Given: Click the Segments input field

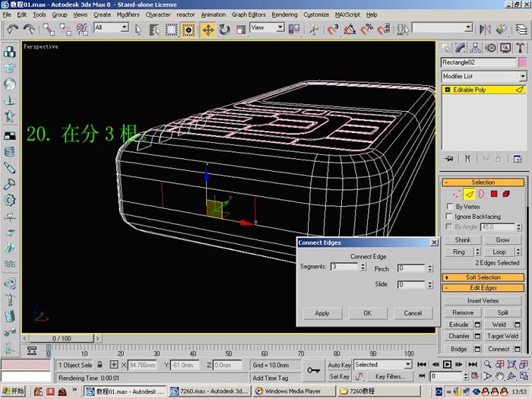Looking at the screenshot, I should point(344,267).
